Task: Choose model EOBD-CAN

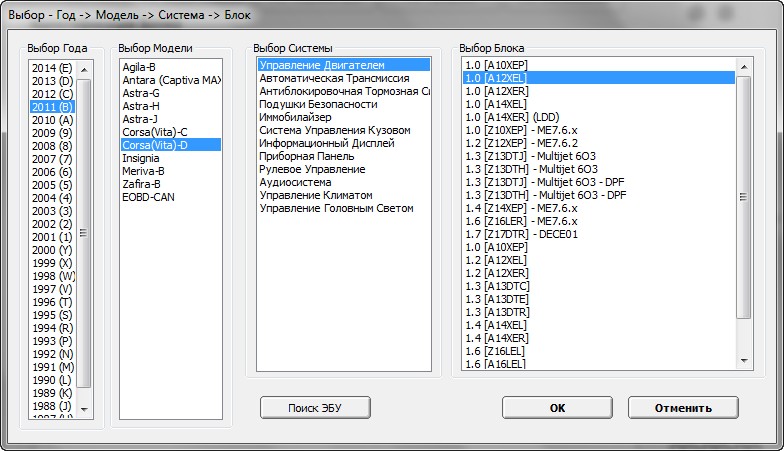Action: click(170, 197)
